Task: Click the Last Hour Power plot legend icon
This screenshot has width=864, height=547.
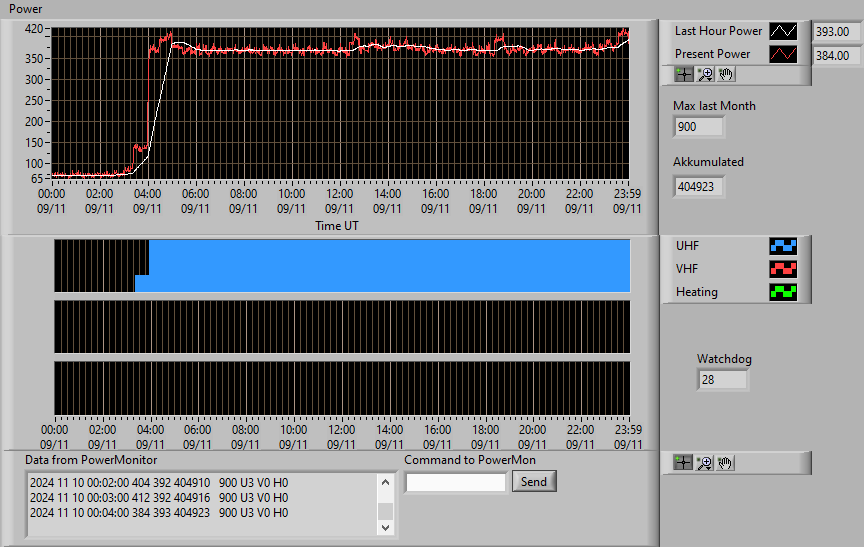Action: pyautogui.click(x=783, y=31)
